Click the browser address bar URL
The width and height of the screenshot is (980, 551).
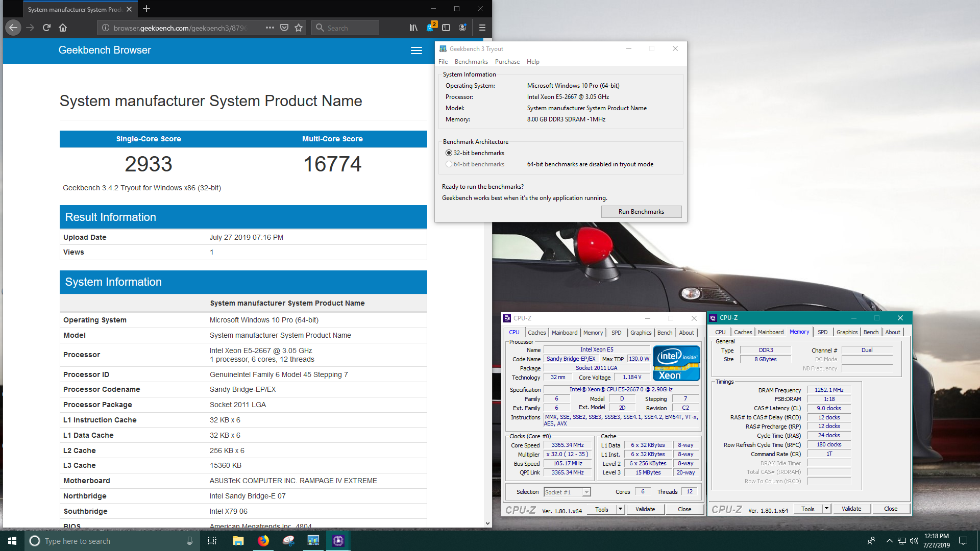click(x=180, y=28)
